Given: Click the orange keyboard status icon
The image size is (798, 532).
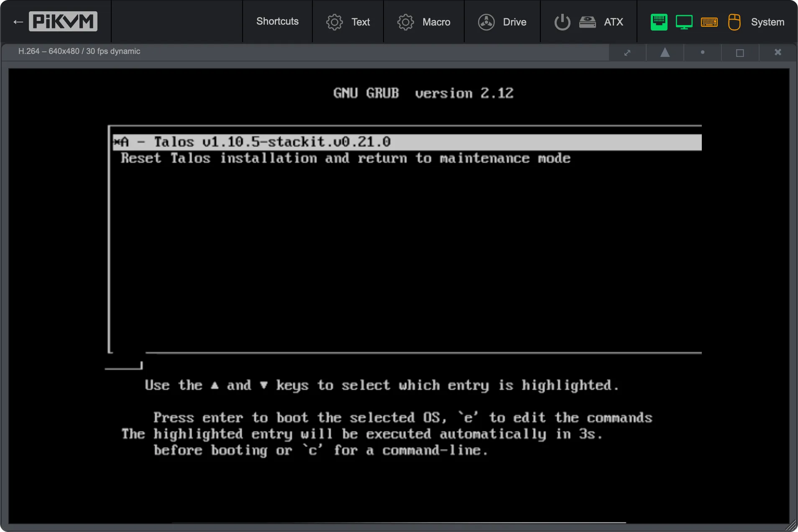Looking at the screenshot, I should [710, 22].
